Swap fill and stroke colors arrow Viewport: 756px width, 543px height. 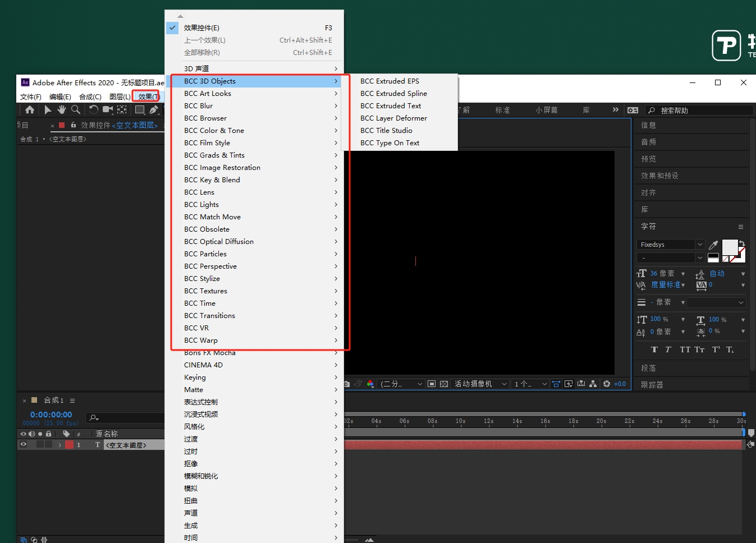click(742, 243)
